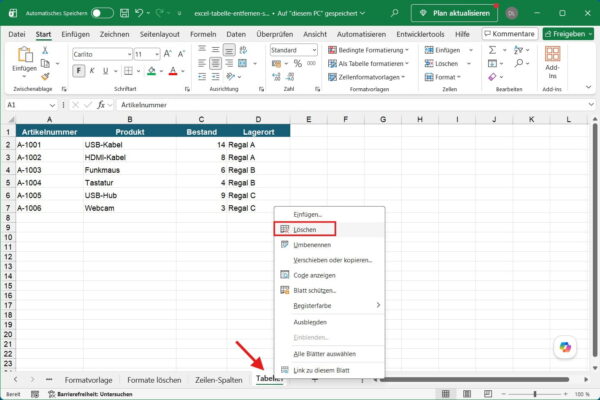Click Löschen in the Zellen ribbon group

click(441, 64)
